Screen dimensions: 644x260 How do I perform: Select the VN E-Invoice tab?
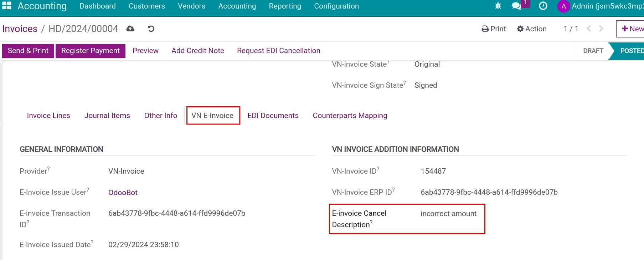pyautogui.click(x=213, y=116)
